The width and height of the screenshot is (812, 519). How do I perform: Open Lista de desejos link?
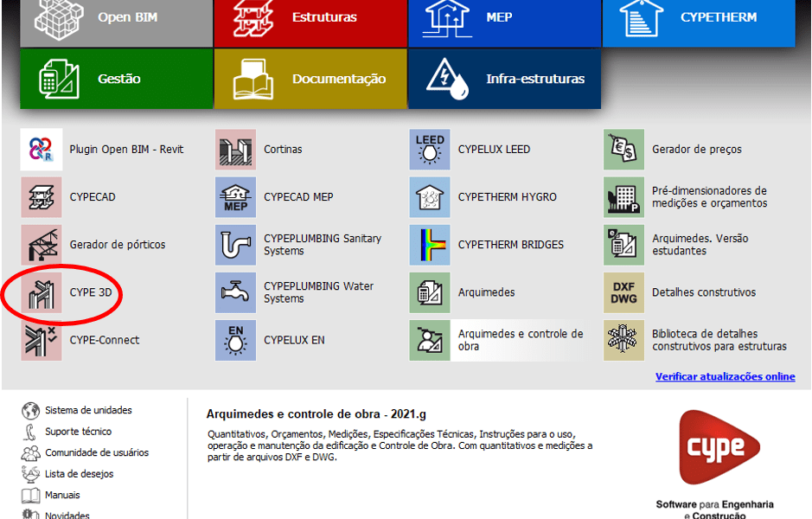tap(80, 474)
